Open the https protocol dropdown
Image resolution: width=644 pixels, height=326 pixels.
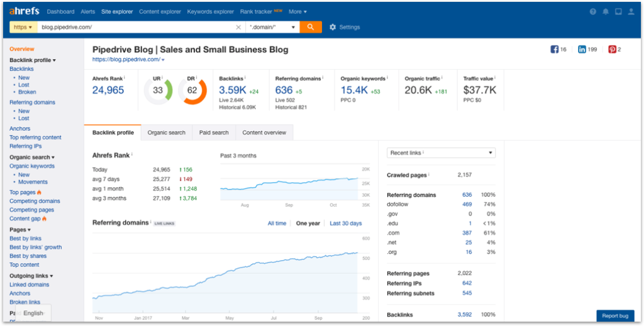[23, 27]
